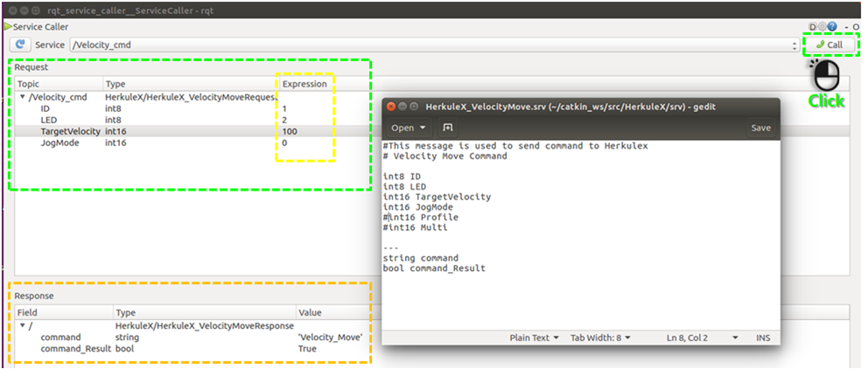Click the blue help question-mark icon

[832, 26]
